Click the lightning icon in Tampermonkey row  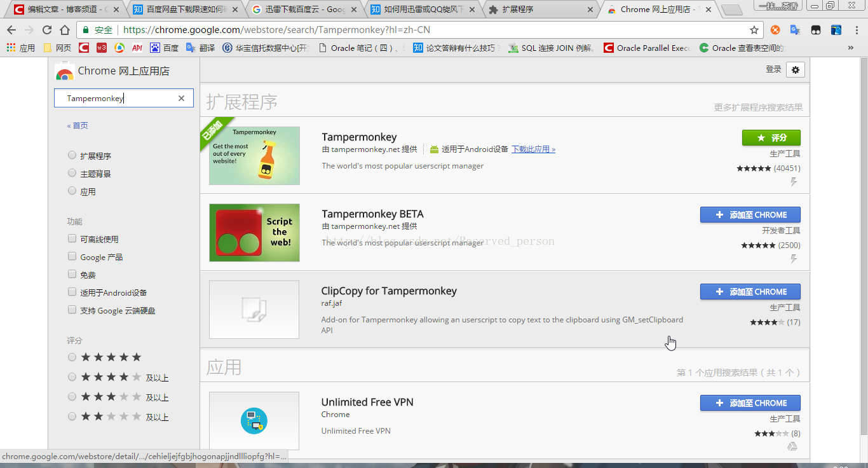(x=794, y=182)
